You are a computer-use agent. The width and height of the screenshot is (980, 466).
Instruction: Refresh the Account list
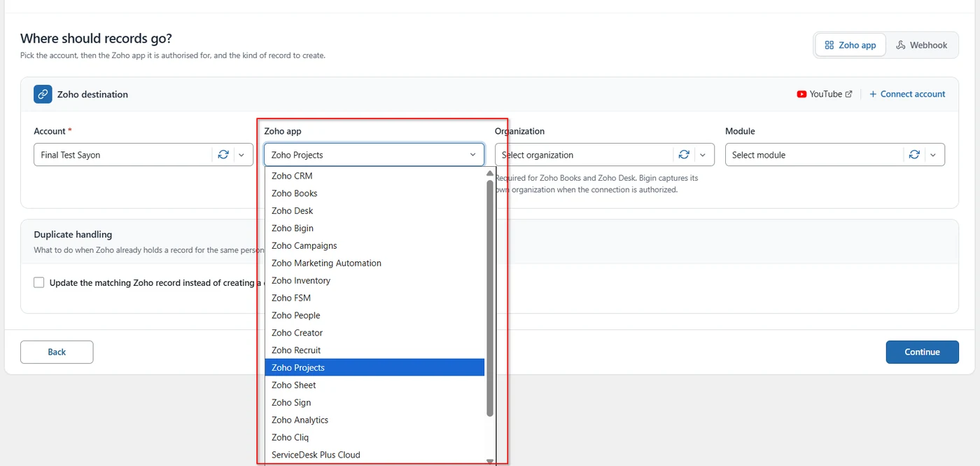tap(223, 155)
